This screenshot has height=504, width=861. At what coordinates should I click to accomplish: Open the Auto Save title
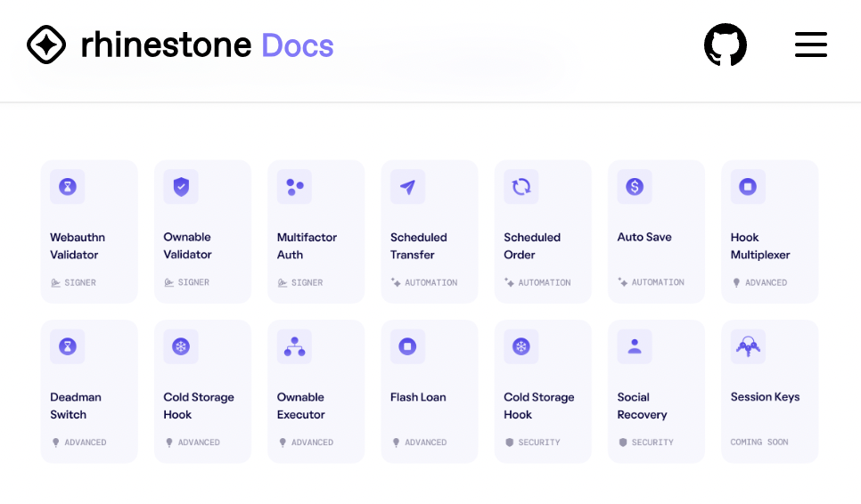click(644, 237)
